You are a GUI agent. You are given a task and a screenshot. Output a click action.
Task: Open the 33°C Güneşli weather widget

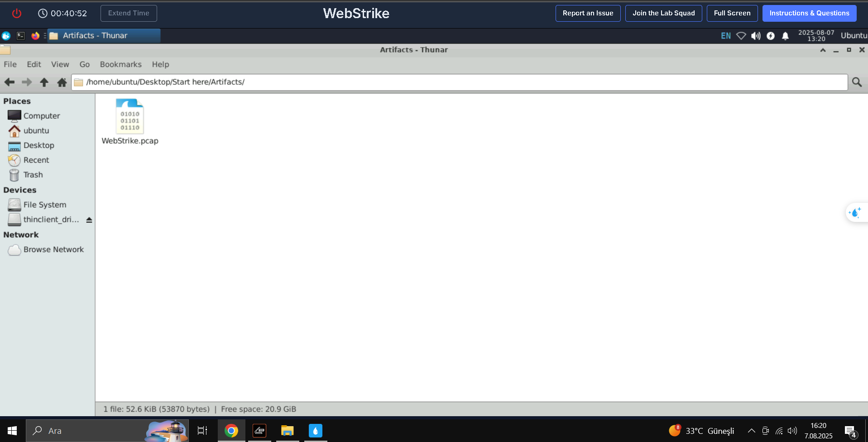pos(702,431)
